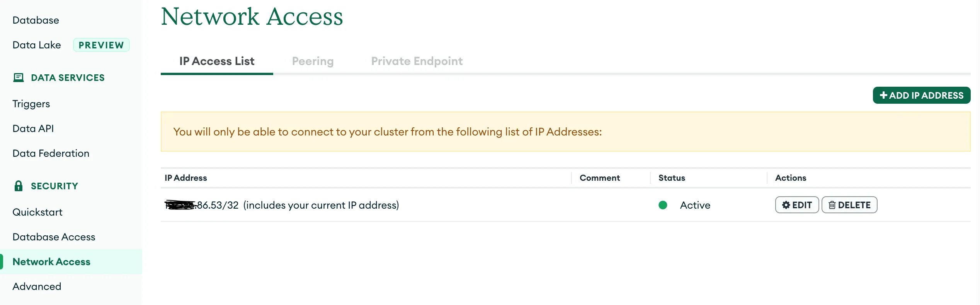Open the Triggers page
980x305 pixels.
31,104
